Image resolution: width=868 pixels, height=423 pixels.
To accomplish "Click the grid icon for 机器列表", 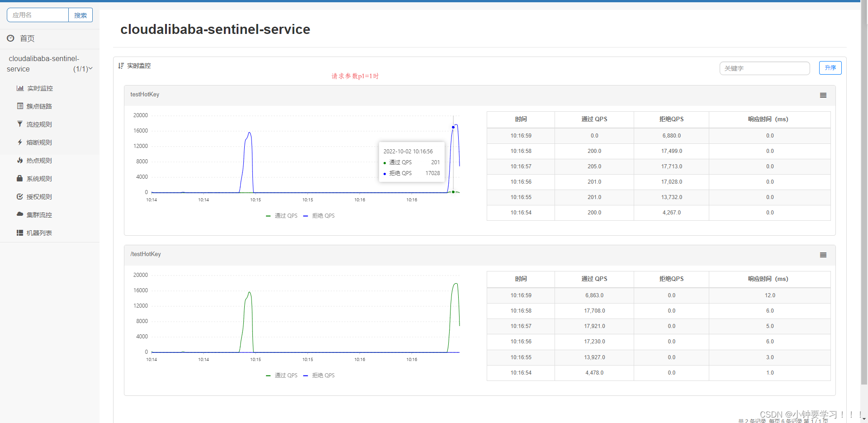I will (20, 233).
